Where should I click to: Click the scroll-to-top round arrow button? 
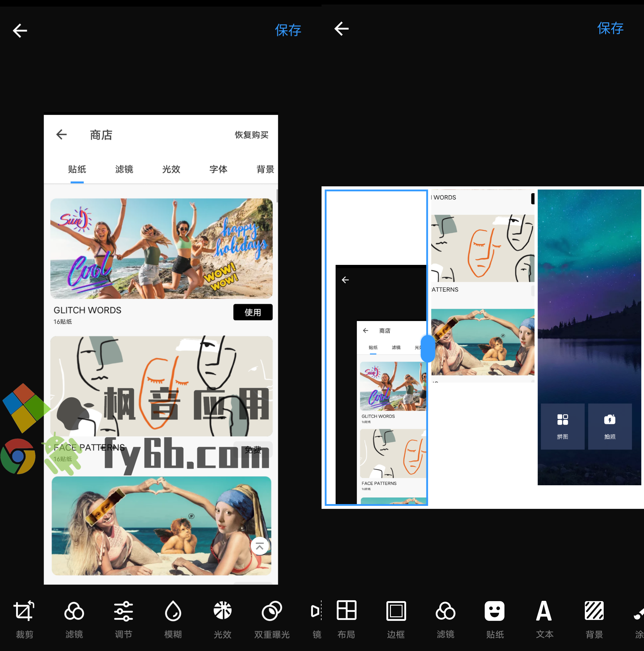[x=260, y=546]
